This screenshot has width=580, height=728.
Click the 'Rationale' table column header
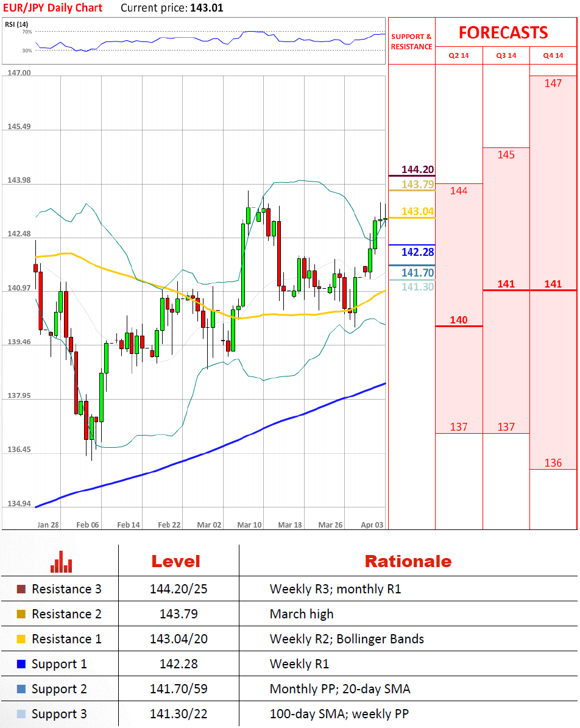point(408,561)
